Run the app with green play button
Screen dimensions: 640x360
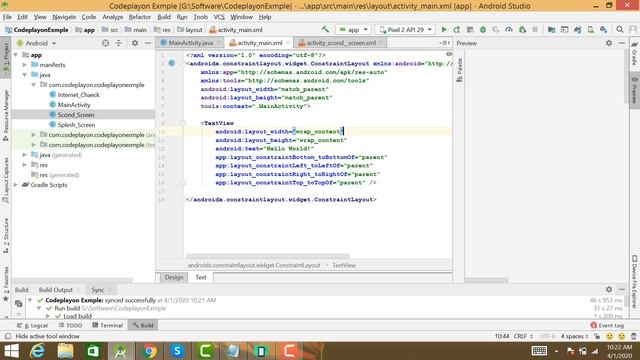444,29
